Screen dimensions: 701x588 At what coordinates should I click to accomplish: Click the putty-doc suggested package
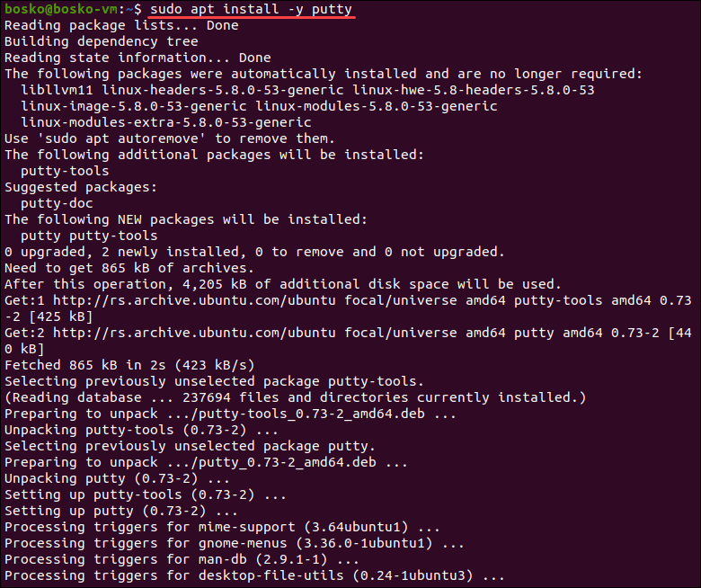pyautogui.click(x=57, y=203)
